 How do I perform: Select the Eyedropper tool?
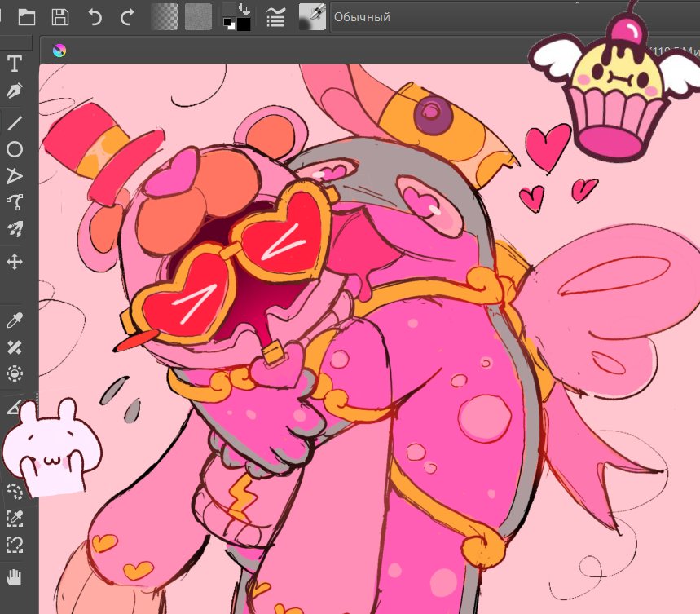tap(13, 318)
